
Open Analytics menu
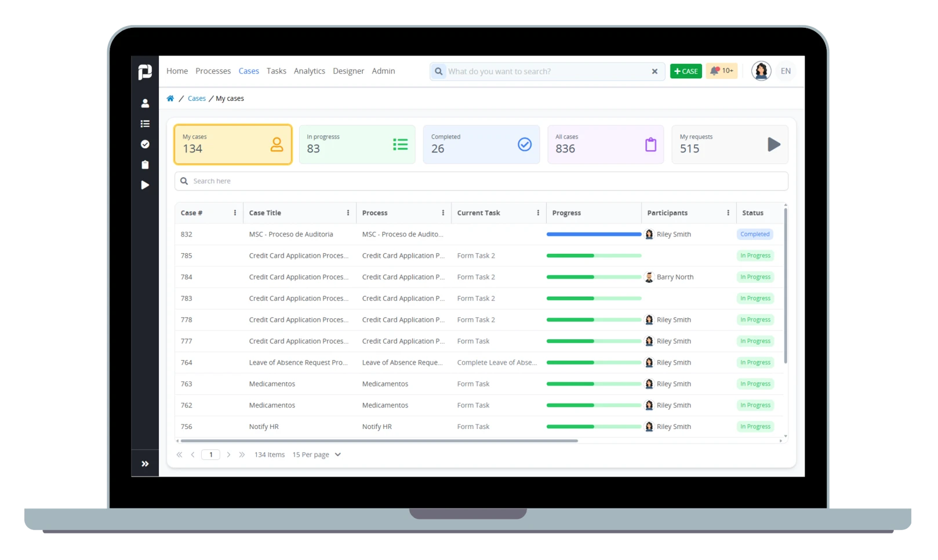pos(310,71)
